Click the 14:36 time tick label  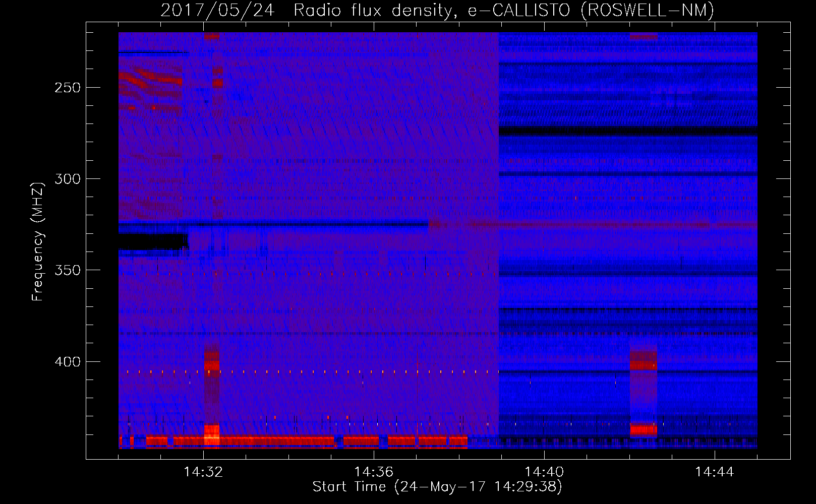pyautogui.click(x=374, y=472)
